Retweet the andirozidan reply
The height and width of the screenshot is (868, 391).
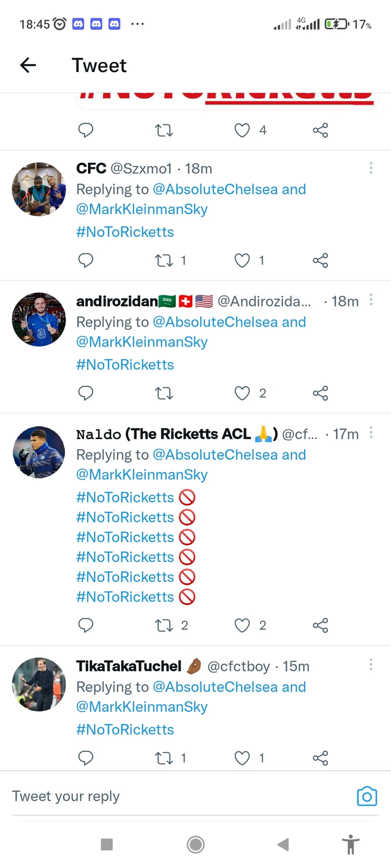pos(164,393)
